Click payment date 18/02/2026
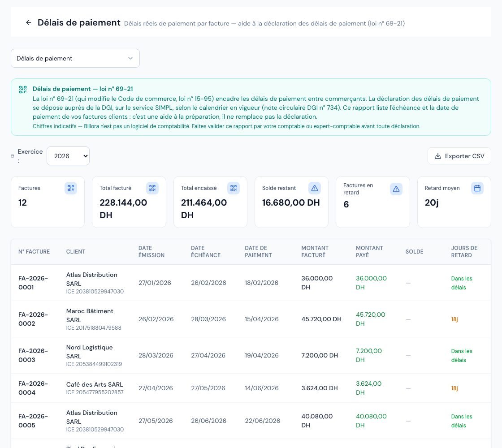Image resolution: width=502 pixels, height=448 pixels. 261,283
